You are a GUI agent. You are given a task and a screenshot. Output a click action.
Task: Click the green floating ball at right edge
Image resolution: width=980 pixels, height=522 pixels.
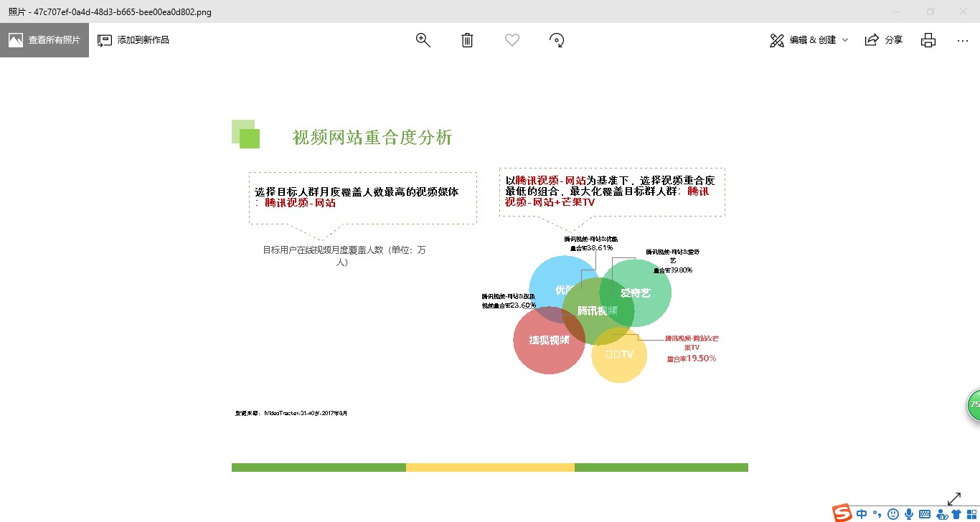pos(974,405)
